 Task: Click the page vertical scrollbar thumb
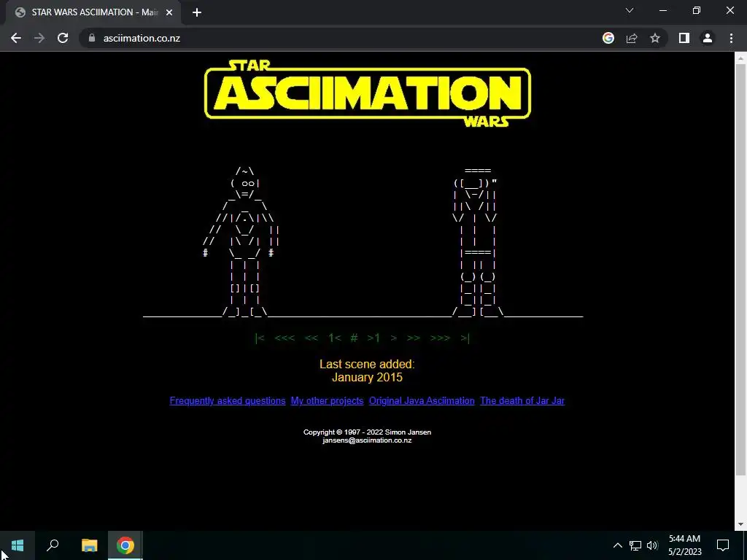(x=740, y=269)
